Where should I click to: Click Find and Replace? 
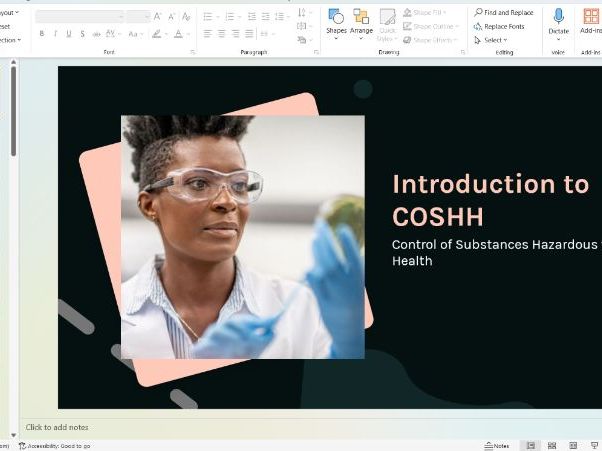coord(504,13)
